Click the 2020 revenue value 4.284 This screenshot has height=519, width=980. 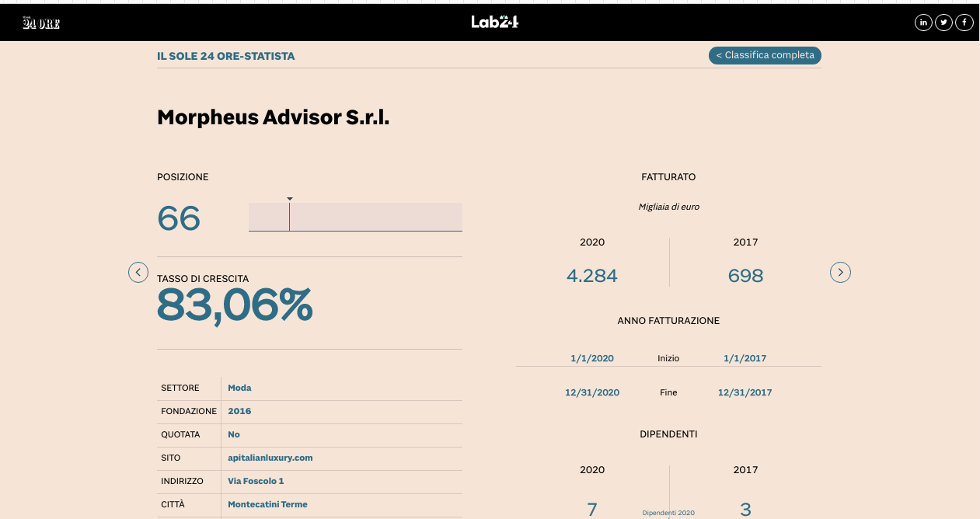[592, 276]
